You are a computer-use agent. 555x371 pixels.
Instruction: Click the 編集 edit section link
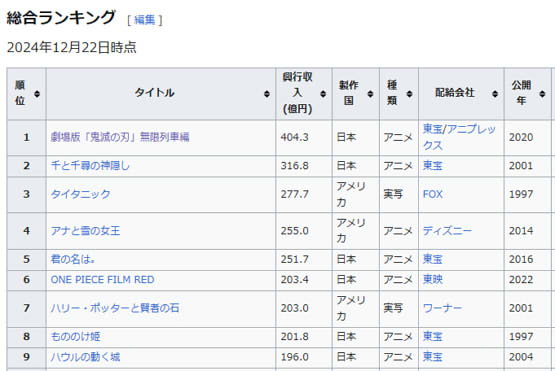[145, 20]
